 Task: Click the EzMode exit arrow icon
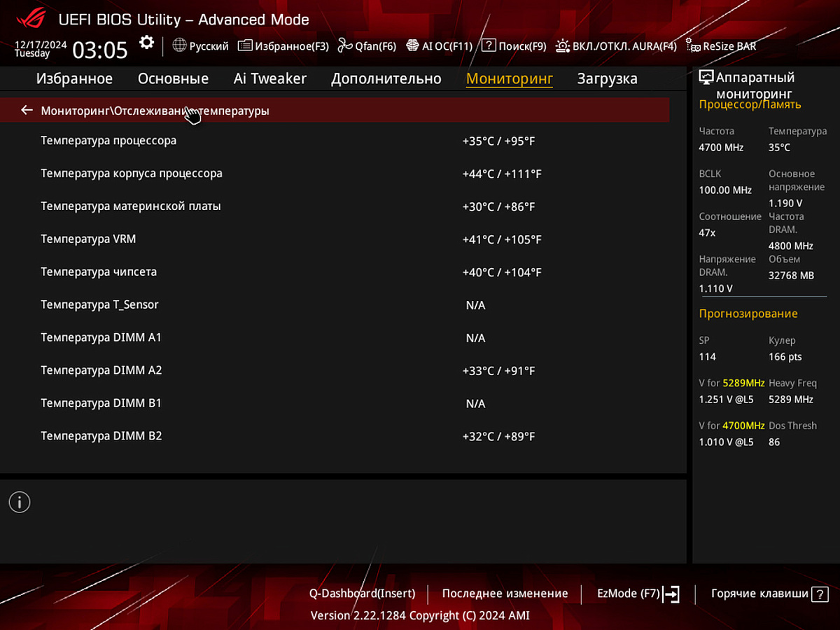[671, 594]
